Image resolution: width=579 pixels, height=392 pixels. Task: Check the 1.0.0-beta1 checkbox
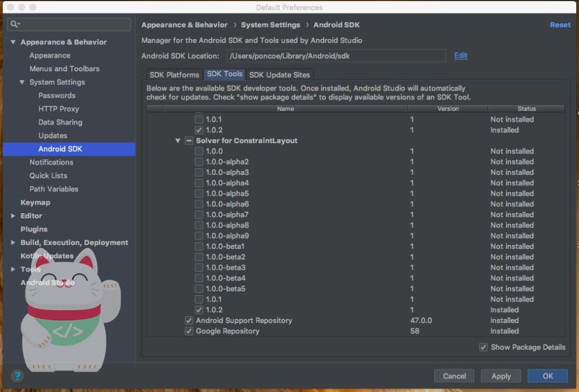pos(198,247)
